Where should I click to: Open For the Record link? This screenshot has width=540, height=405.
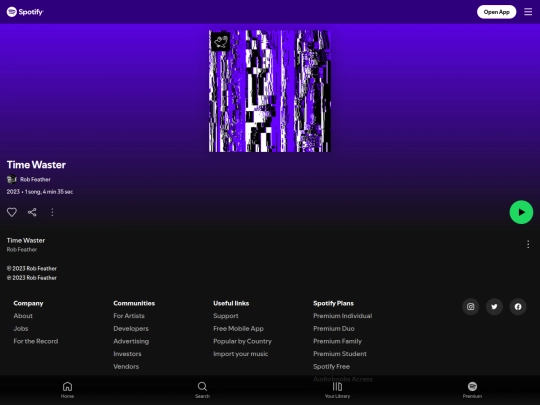(x=36, y=341)
